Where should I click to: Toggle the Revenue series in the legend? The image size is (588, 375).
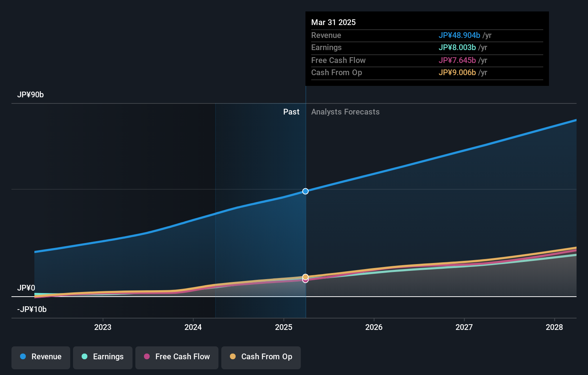(41, 357)
